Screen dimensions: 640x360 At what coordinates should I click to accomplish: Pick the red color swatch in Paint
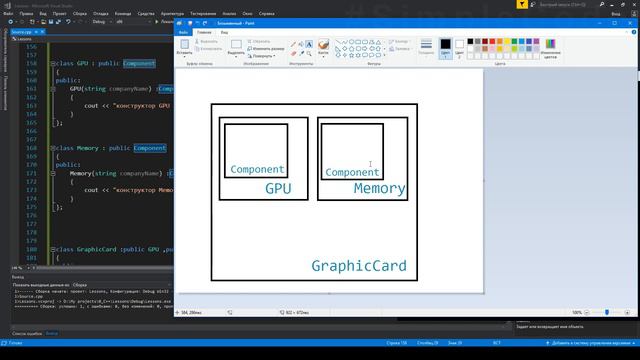click(x=492, y=41)
